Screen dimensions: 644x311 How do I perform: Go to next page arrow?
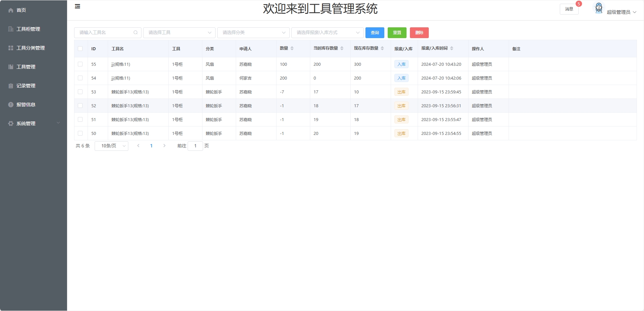(x=164, y=146)
